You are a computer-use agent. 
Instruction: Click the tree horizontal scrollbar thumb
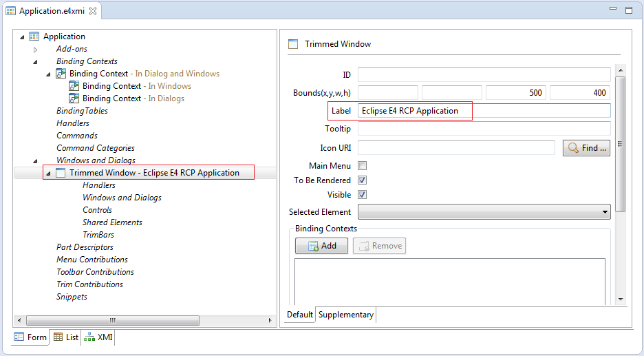(x=113, y=320)
